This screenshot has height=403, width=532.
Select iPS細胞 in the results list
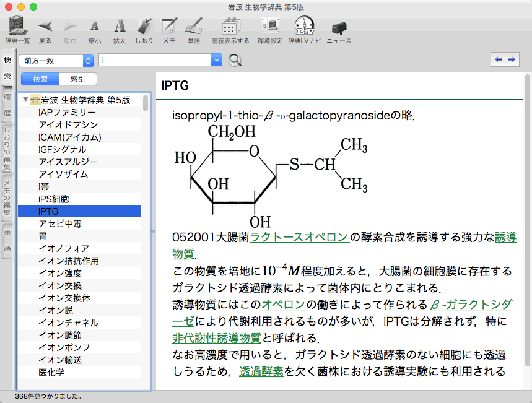(53, 199)
